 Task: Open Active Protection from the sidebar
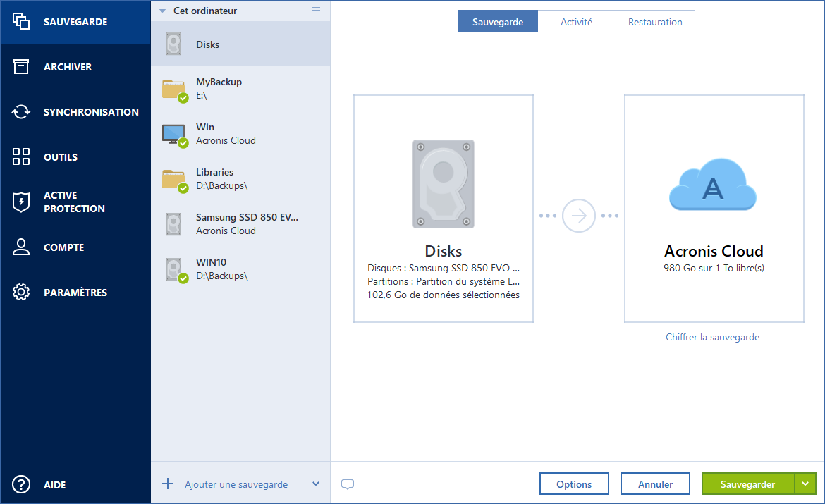click(x=21, y=201)
